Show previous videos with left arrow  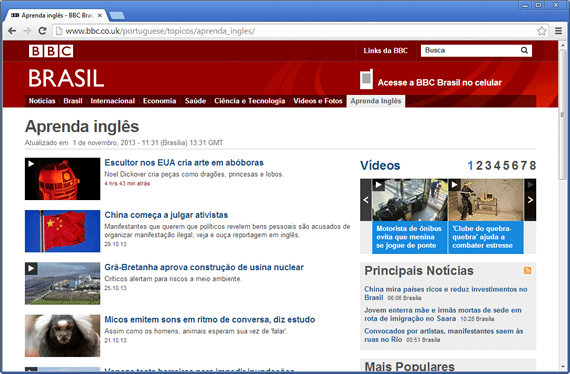coord(366,200)
